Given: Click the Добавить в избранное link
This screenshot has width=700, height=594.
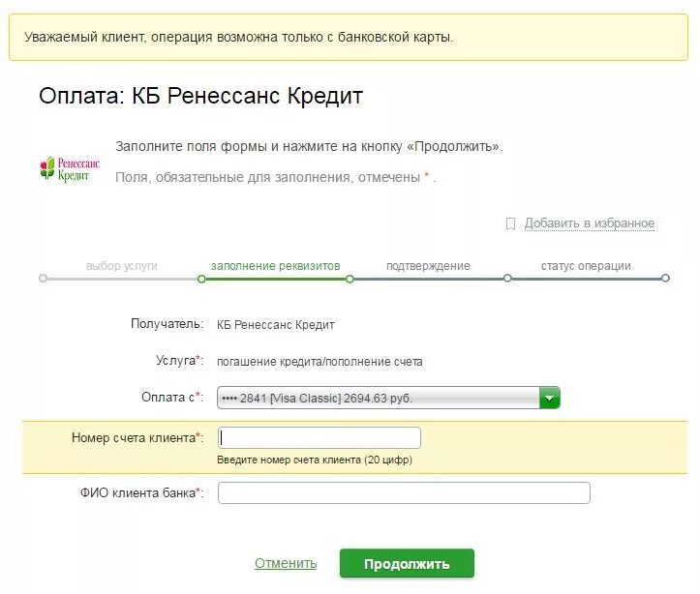Looking at the screenshot, I should (x=590, y=223).
